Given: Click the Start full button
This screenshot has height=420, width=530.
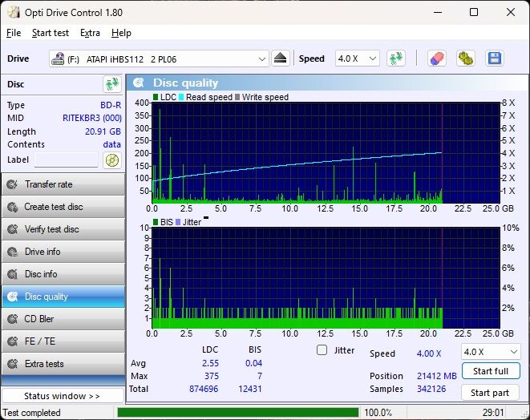Looking at the screenshot, I should [491, 371].
